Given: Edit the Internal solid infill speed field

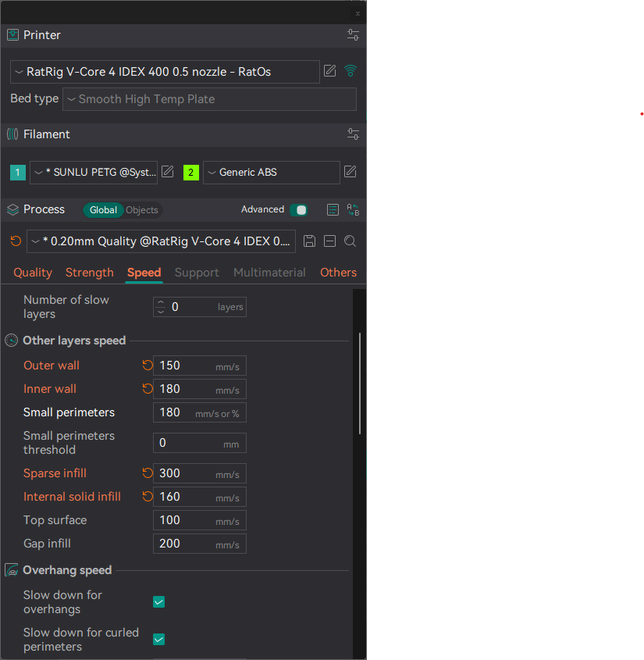Looking at the screenshot, I should point(200,497).
